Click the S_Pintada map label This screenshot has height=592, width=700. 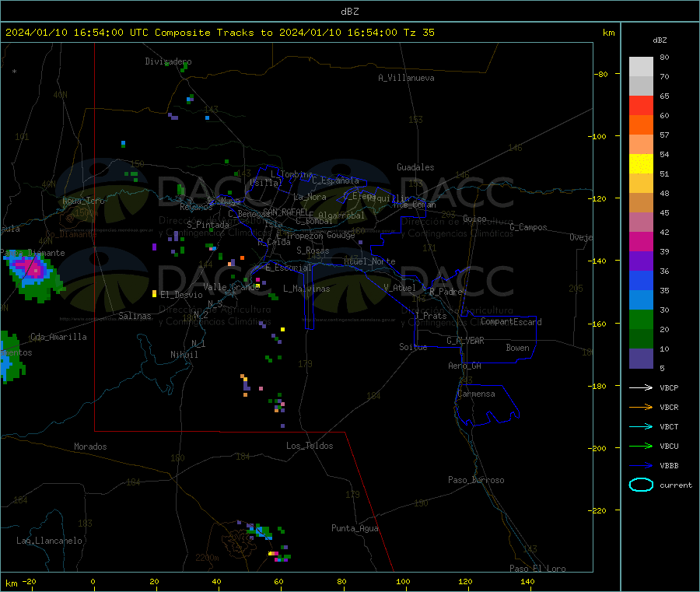[208, 225]
